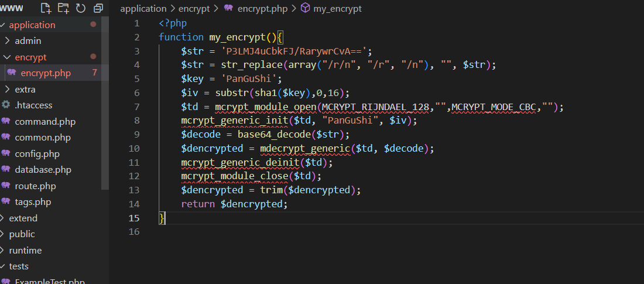Click the gear icon beside .htaccess
Screen dimensions: 644x284
[6, 105]
